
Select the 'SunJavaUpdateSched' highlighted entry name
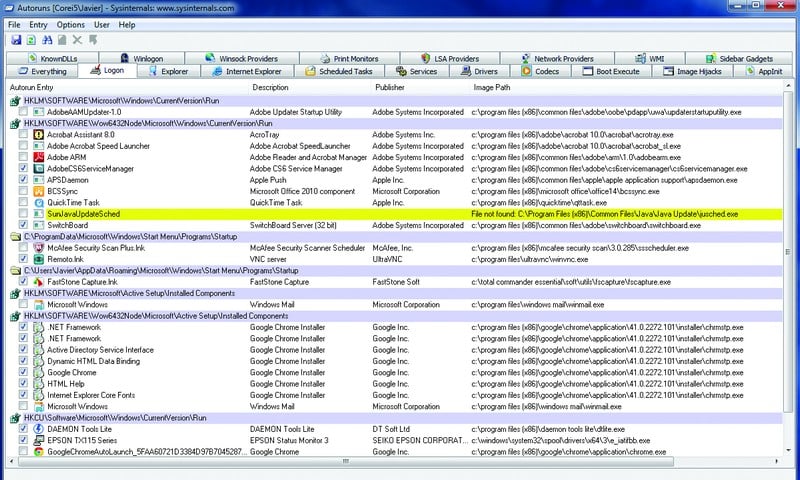pyautogui.click(x=83, y=214)
